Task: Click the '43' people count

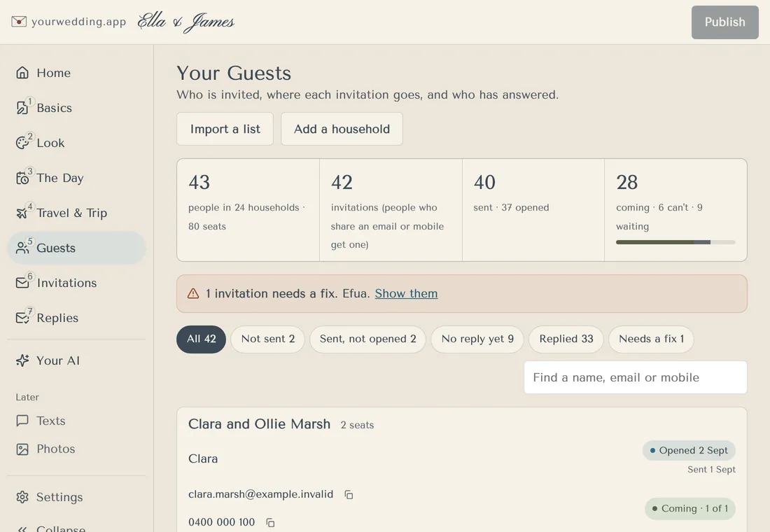Action: [199, 183]
